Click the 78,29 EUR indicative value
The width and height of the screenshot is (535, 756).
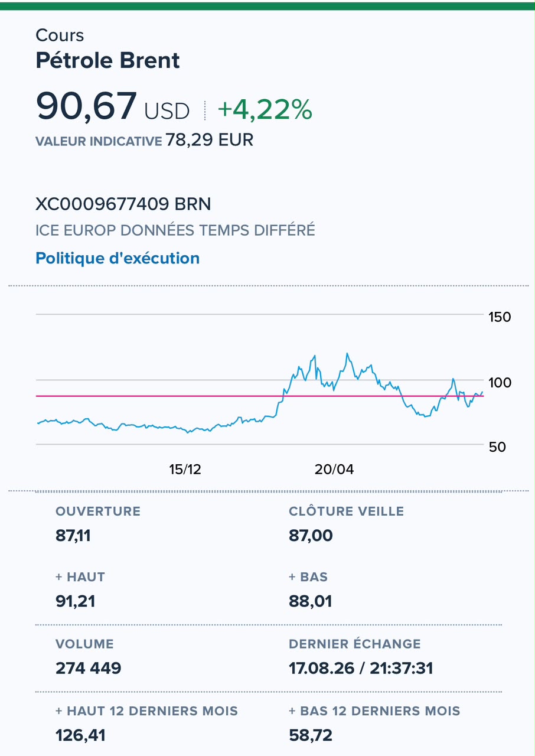tap(210, 141)
